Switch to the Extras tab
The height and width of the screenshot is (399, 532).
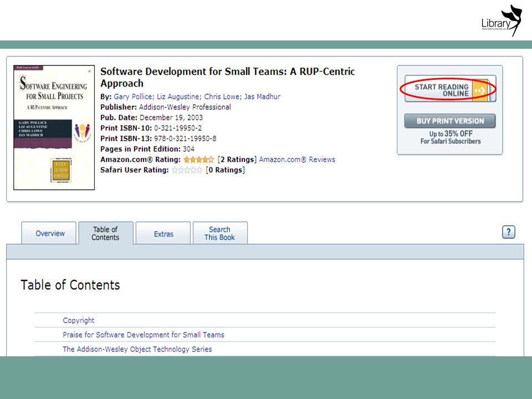click(x=163, y=233)
